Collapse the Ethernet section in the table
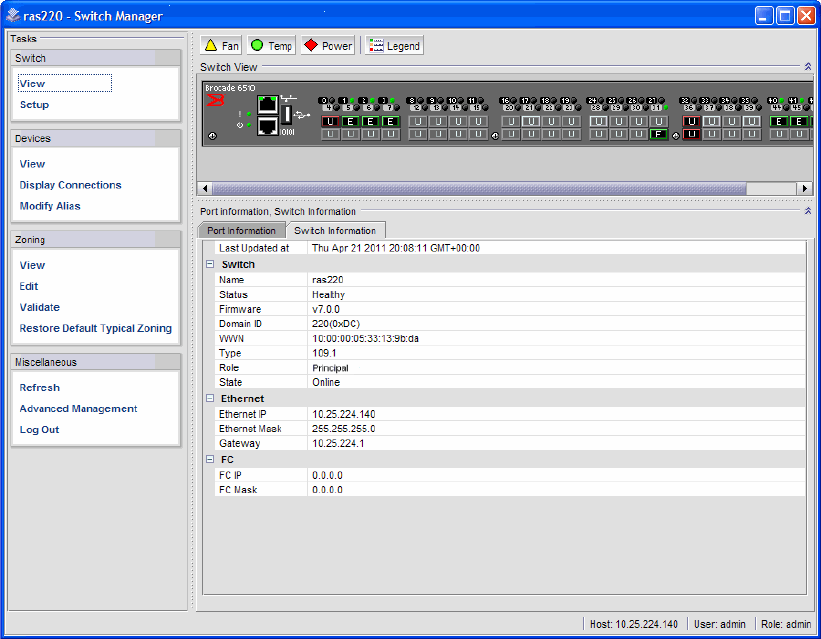The image size is (821, 639). [210, 398]
